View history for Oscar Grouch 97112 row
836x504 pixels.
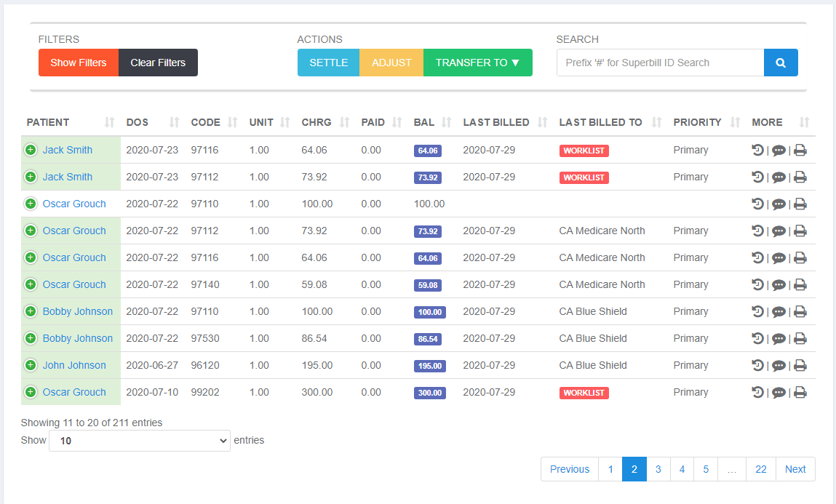[x=757, y=231]
